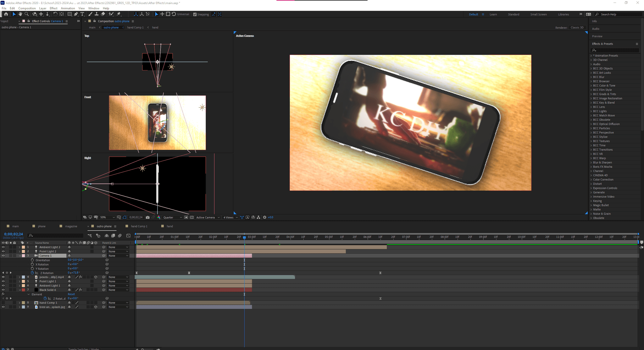Viewport: 644px width, 350px height.
Task: Toggle the Snapping checkbox
Action: click(x=195, y=14)
